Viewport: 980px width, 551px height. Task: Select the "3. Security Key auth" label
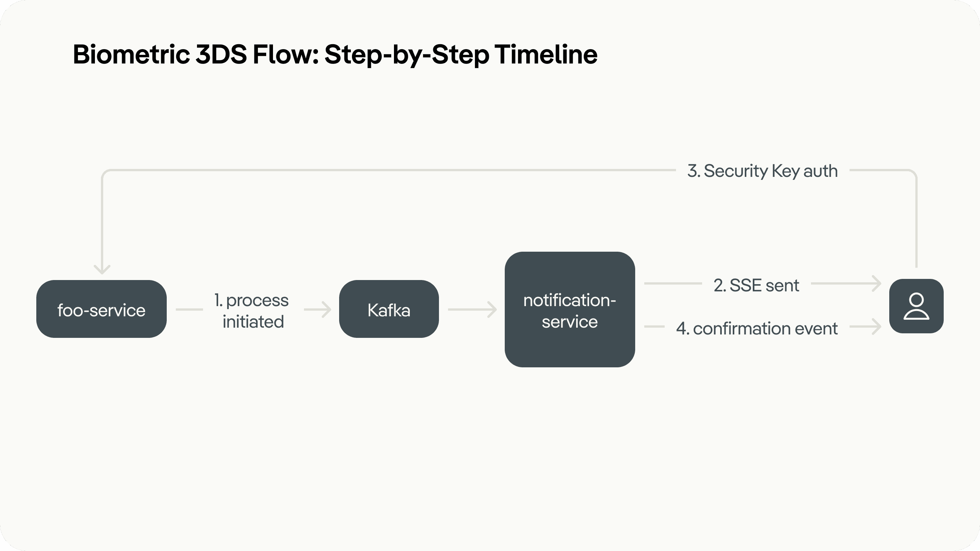tap(762, 171)
